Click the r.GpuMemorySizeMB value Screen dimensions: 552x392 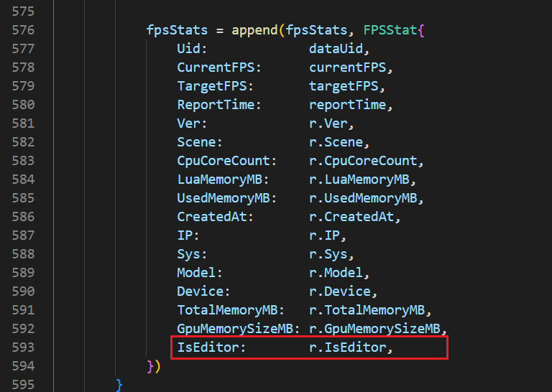[x=374, y=329]
